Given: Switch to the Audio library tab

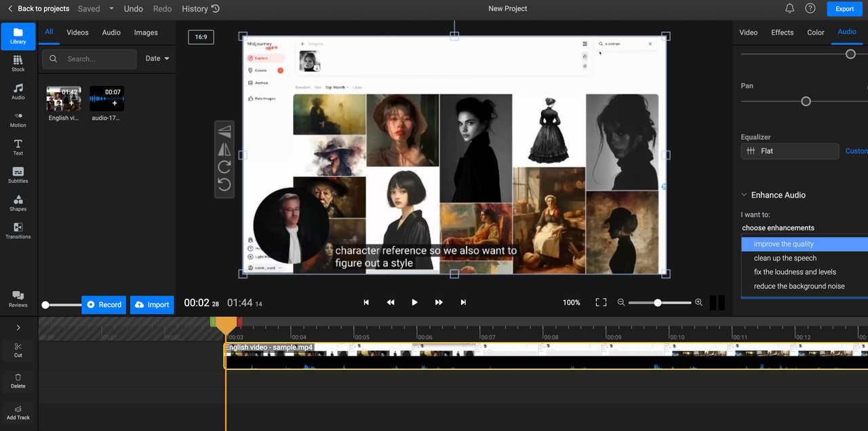Looking at the screenshot, I should point(111,33).
